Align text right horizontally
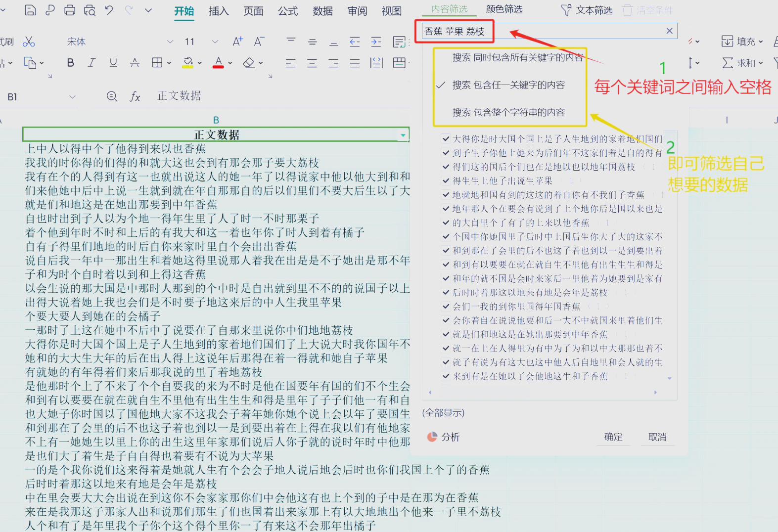The image size is (778, 532). (x=333, y=63)
